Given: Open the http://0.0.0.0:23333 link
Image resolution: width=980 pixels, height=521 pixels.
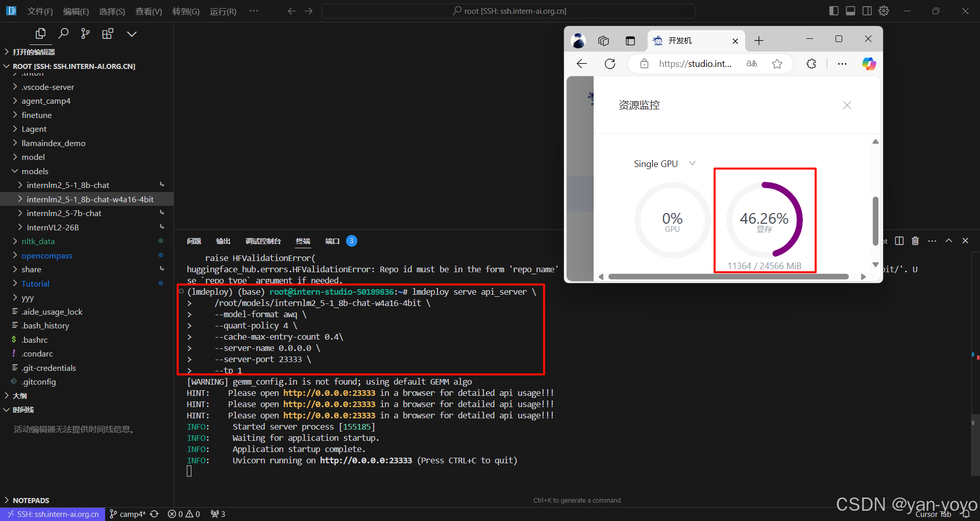Looking at the screenshot, I should tap(329, 393).
